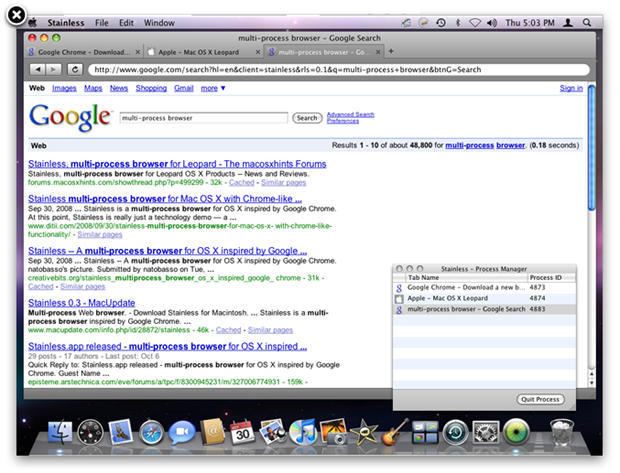Open Google News link
Viewport: 620px width, 473px height.
click(x=119, y=88)
